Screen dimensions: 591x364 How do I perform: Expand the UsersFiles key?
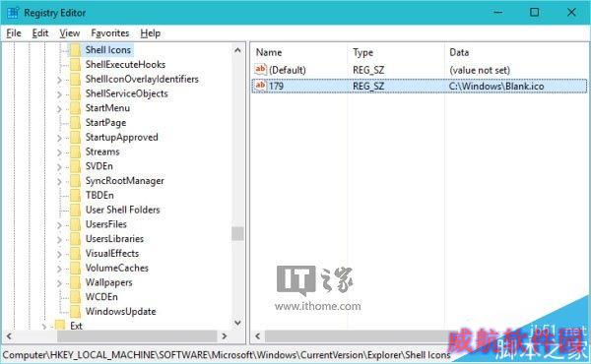point(59,225)
